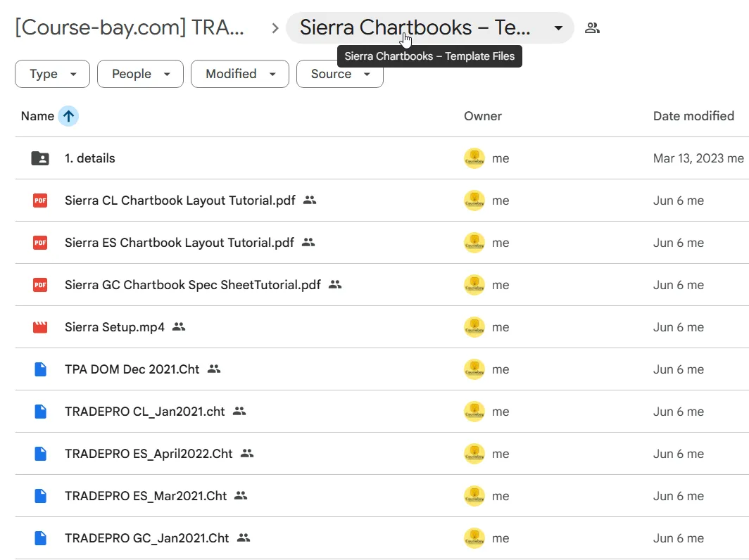The image size is (749, 560).
Task: Open the Type filter dropdown
Action: (x=53, y=74)
